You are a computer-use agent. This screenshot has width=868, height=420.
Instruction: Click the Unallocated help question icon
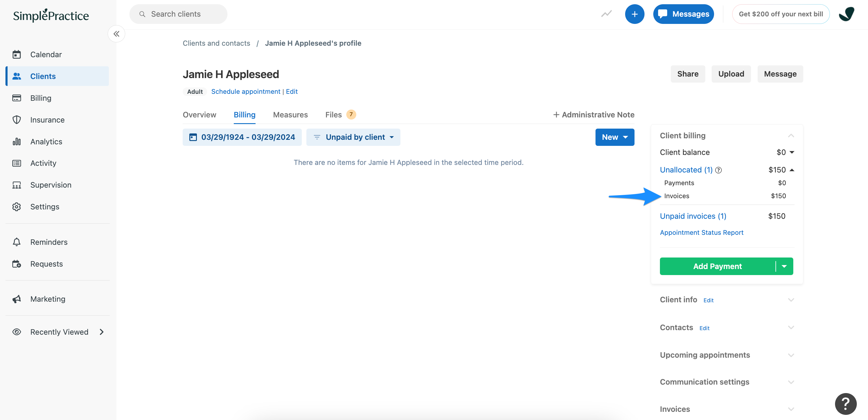(x=718, y=170)
